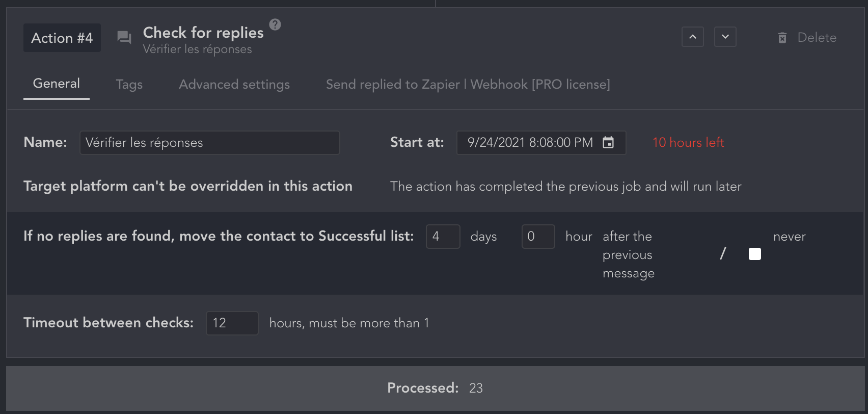Focus the days input field

[x=443, y=237]
